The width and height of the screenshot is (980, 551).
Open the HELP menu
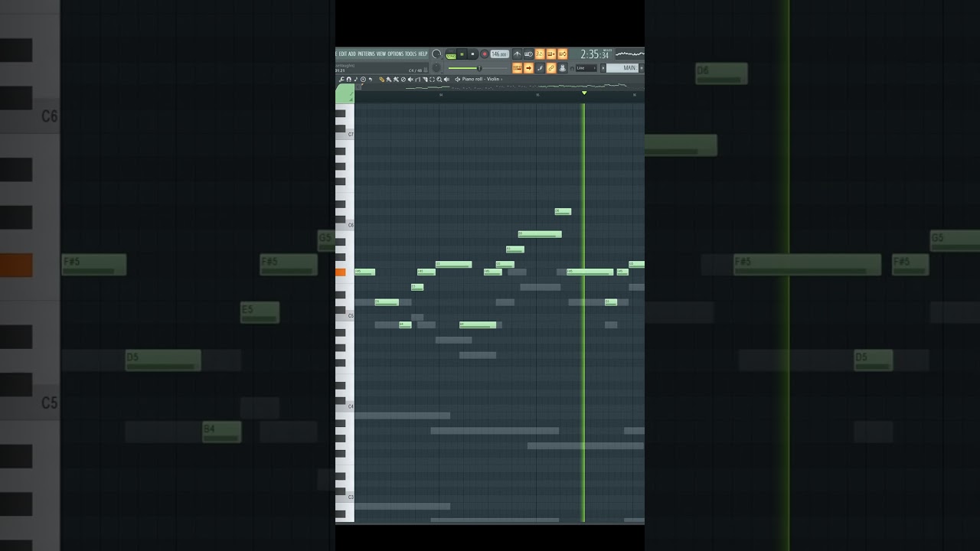tap(423, 54)
